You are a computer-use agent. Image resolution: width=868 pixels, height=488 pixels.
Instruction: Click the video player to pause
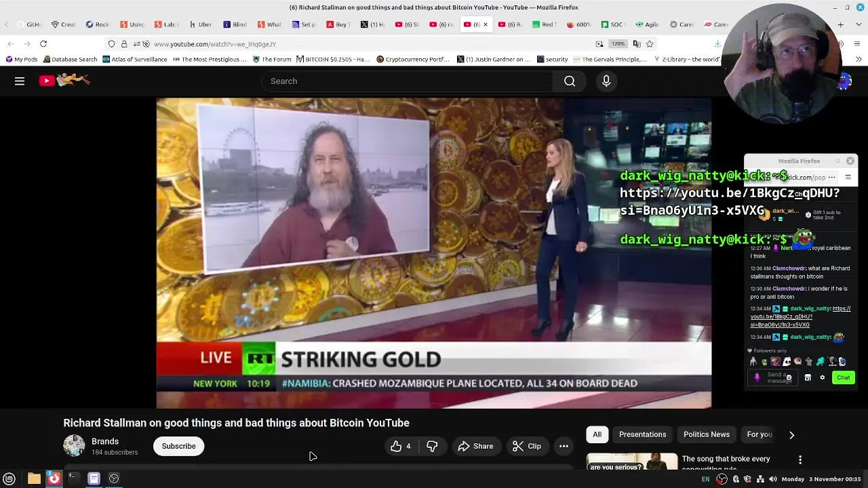tap(434, 253)
